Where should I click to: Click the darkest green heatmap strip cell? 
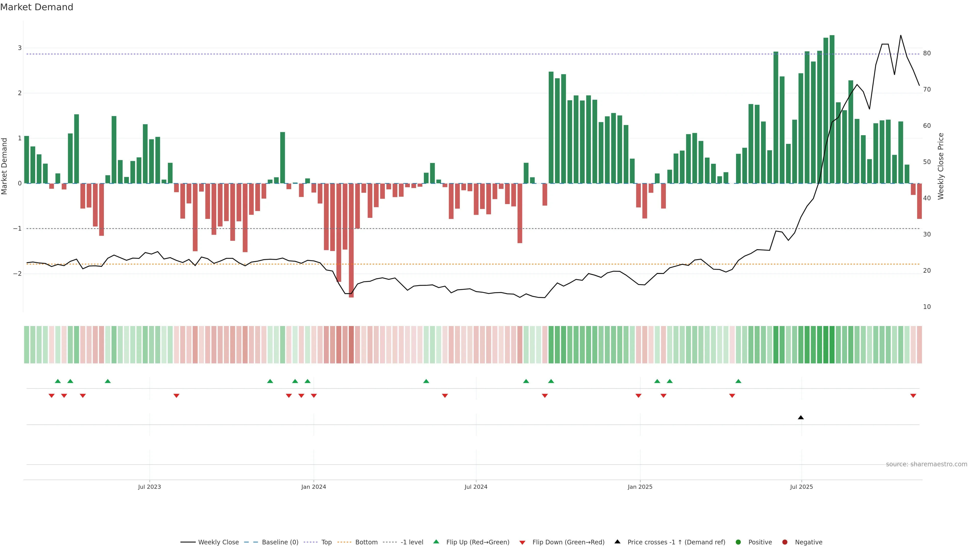(832, 345)
